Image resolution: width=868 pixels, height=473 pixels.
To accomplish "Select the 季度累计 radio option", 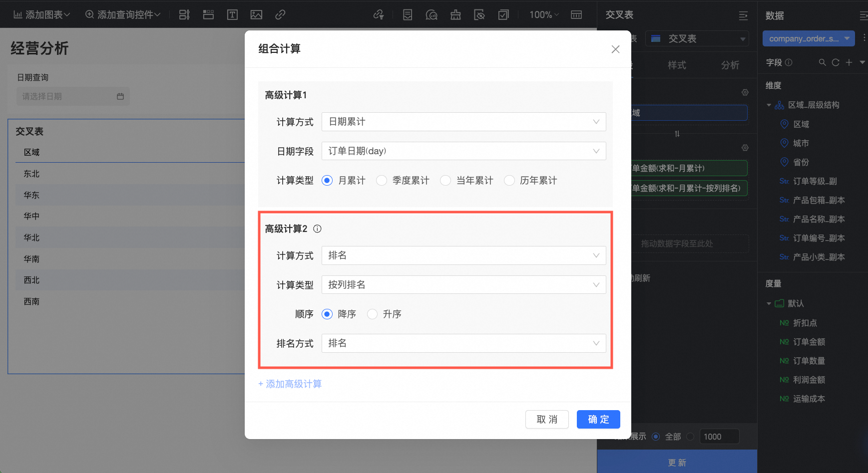I will point(382,180).
